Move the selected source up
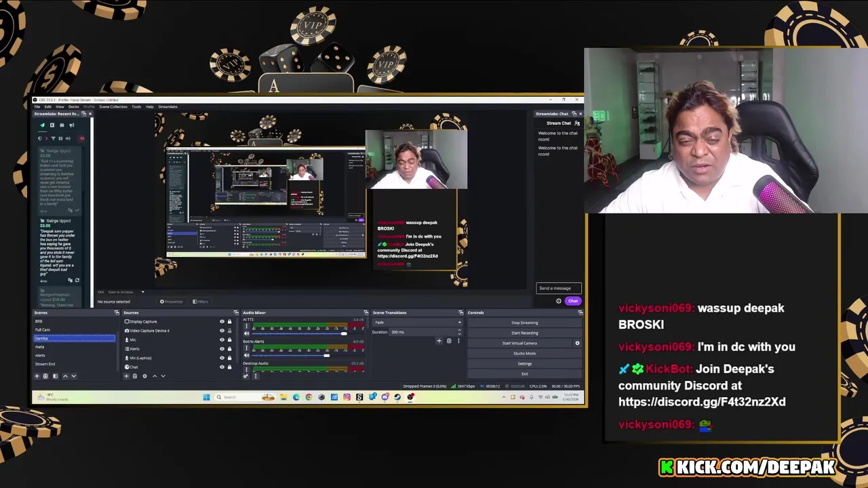Screen dimensions: 868x488 point(155,376)
